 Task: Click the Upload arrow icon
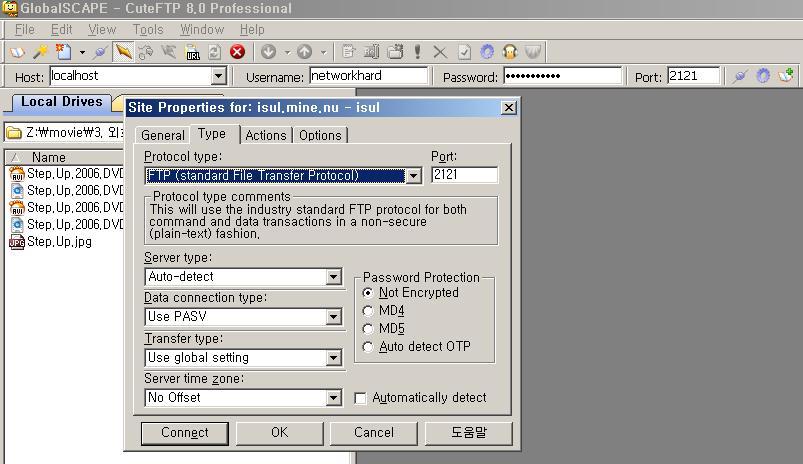point(305,52)
